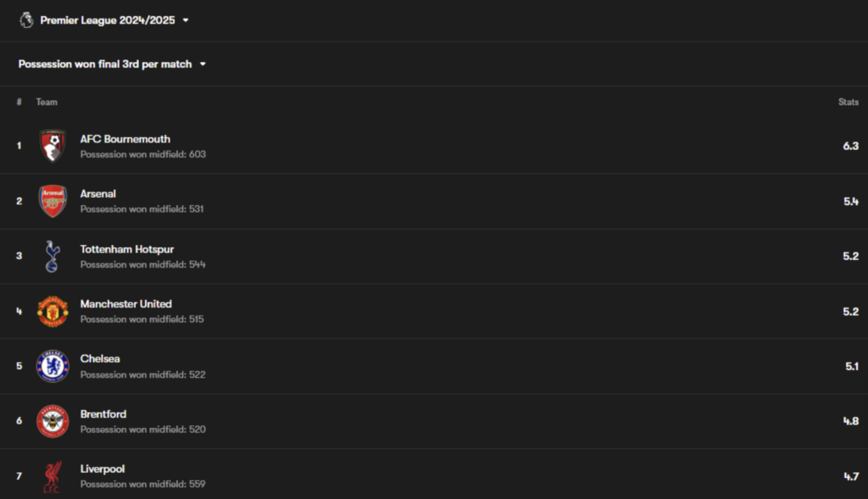Click the Brentford bee crest
The width and height of the screenshot is (868, 499).
[x=53, y=421]
